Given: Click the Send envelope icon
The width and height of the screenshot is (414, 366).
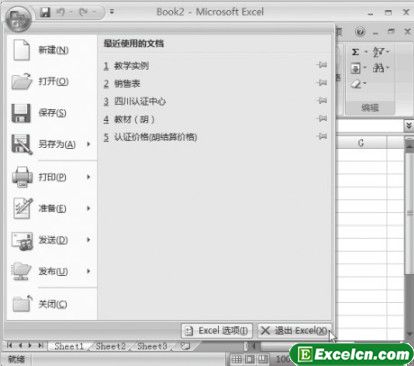Looking at the screenshot, I should (22, 241).
